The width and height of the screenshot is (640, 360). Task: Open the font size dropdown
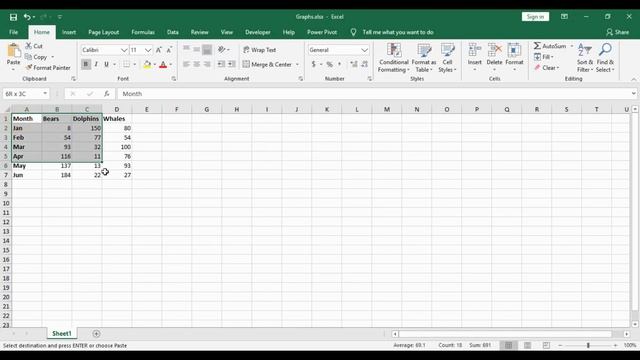click(x=148, y=50)
